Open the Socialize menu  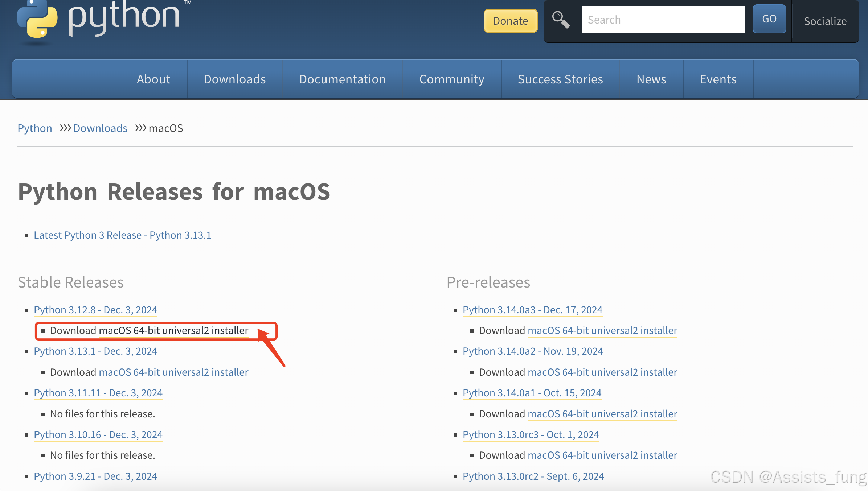click(x=825, y=21)
